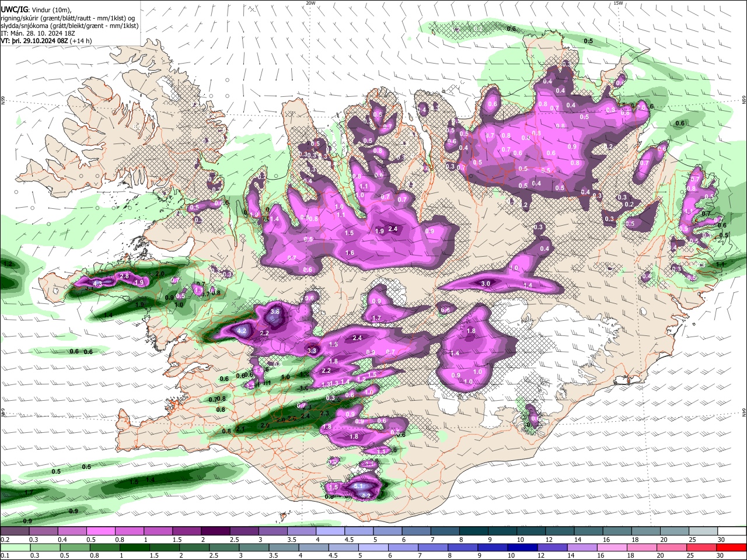The image size is (747, 560).
Task: Select the '1.2' rain value at the far west edge
Action: click(x=8, y=264)
